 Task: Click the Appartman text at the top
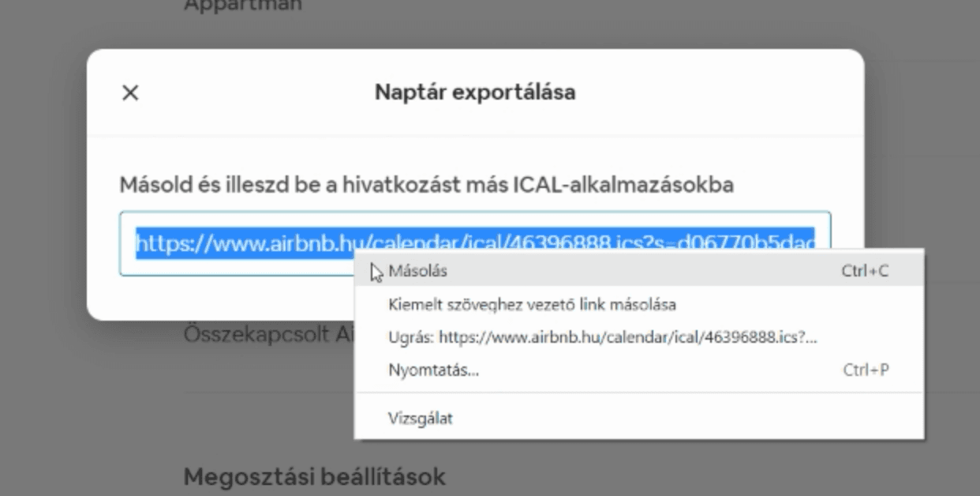(243, 6)
